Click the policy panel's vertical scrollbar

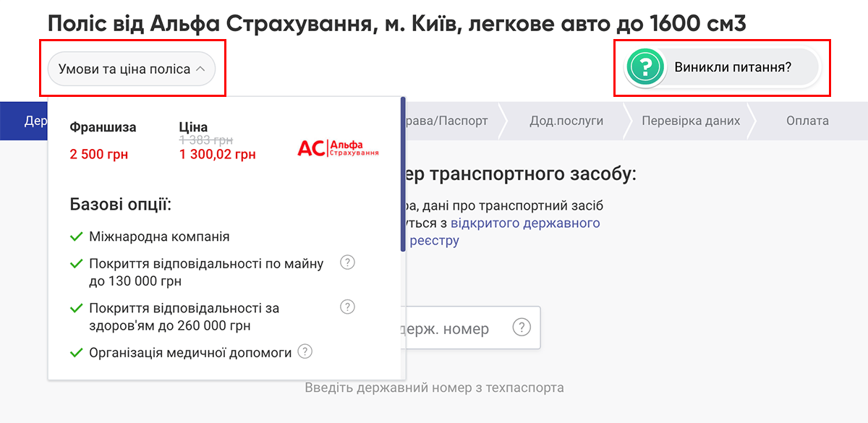pyautogui.click(x=403, y=174)
